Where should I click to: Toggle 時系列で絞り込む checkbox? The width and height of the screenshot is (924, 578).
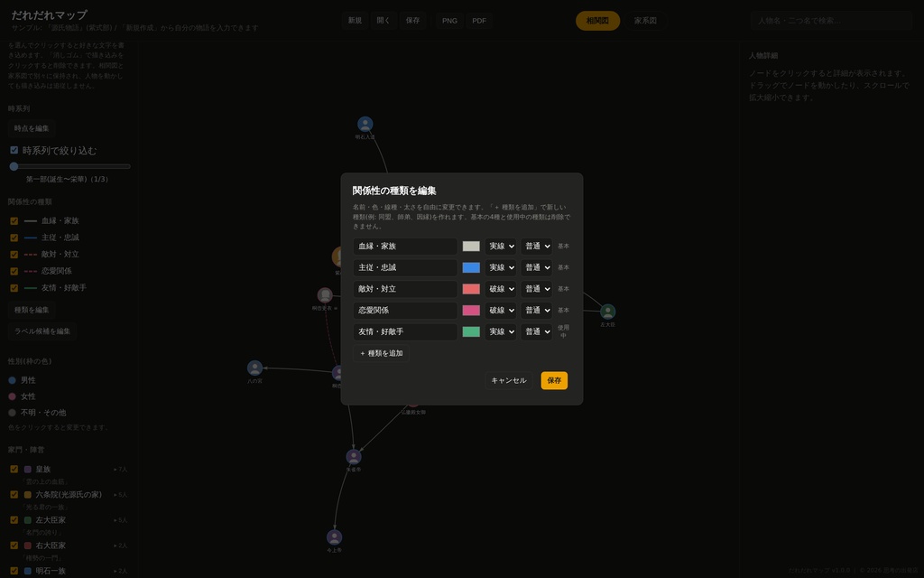[x=14, y=150]
